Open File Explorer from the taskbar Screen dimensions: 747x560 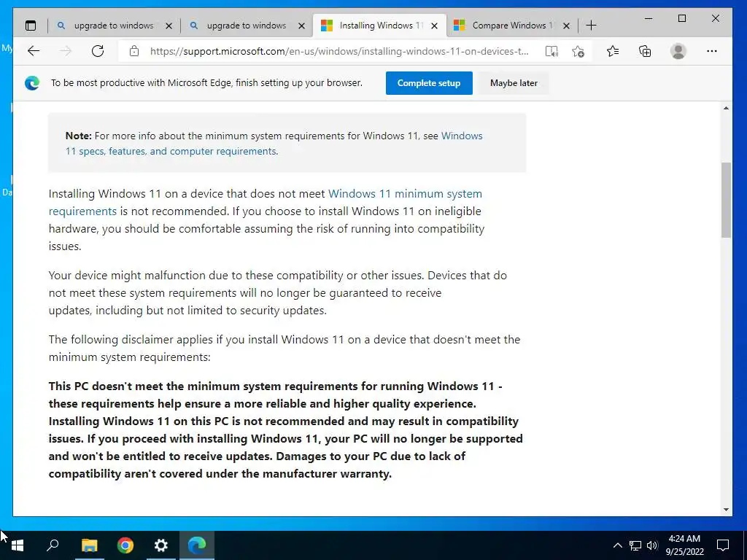(x=89, y=545)
